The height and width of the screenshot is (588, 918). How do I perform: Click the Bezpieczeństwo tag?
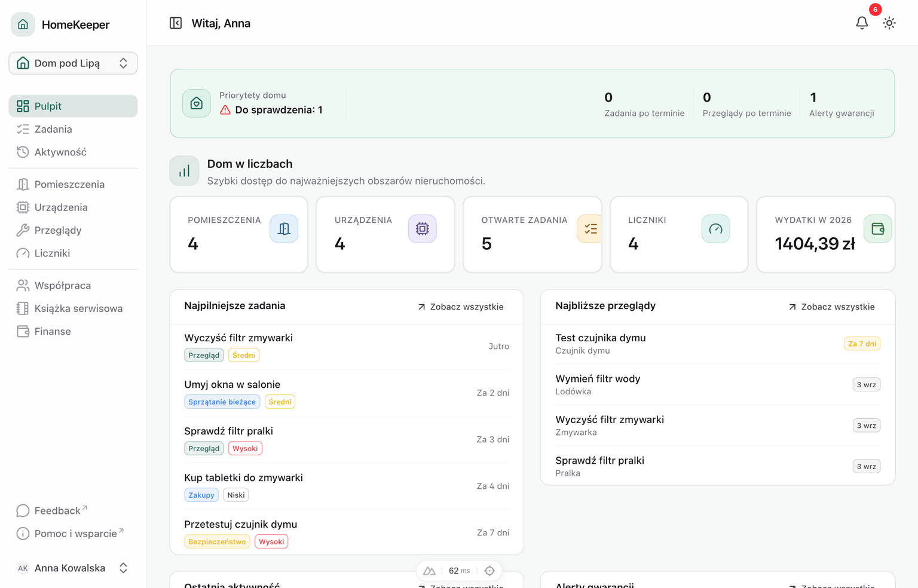point(217,542)
